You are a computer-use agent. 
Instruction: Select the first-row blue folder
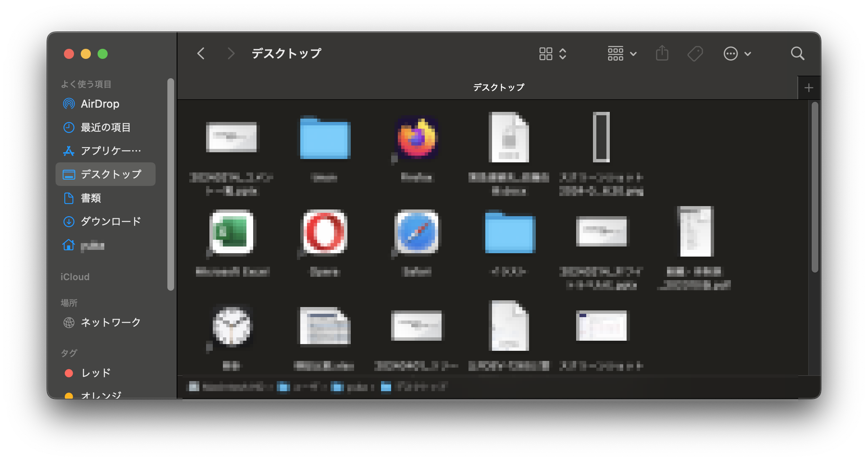pyautogui.click(x=325, y=138)
